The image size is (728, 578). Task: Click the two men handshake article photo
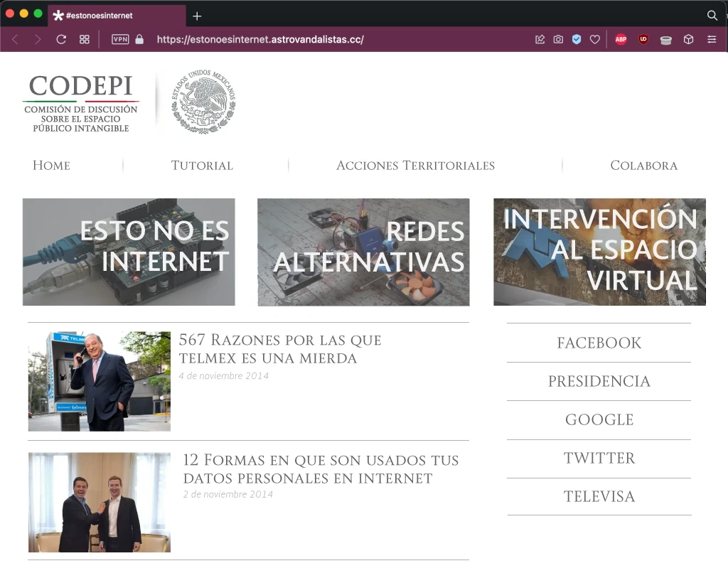100,503
